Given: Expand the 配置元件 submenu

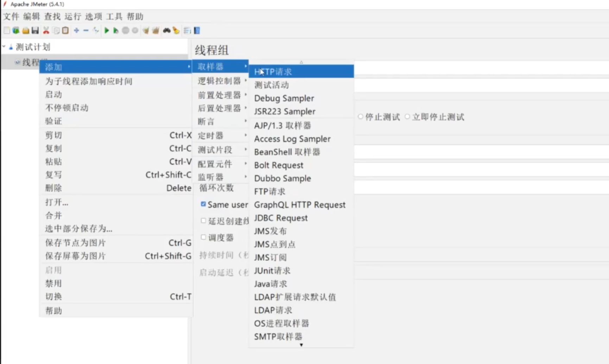Looking at the screenshot, I should coord(221,164).
